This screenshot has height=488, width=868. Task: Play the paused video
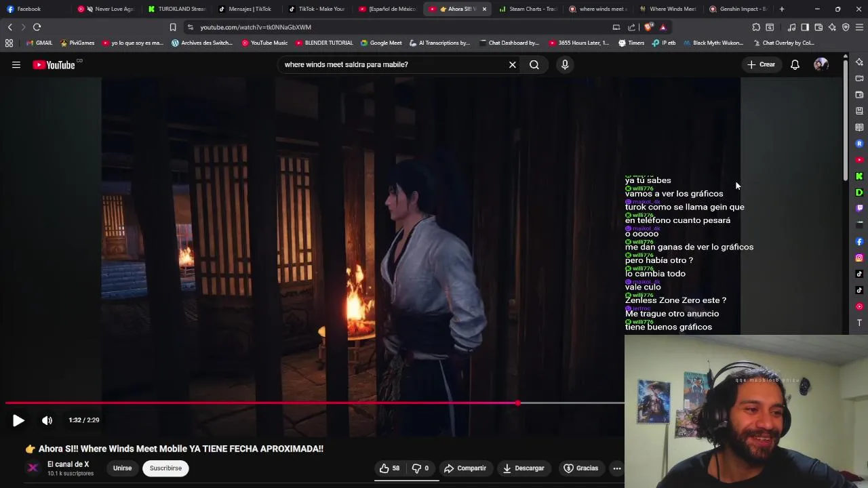(18, 420)
